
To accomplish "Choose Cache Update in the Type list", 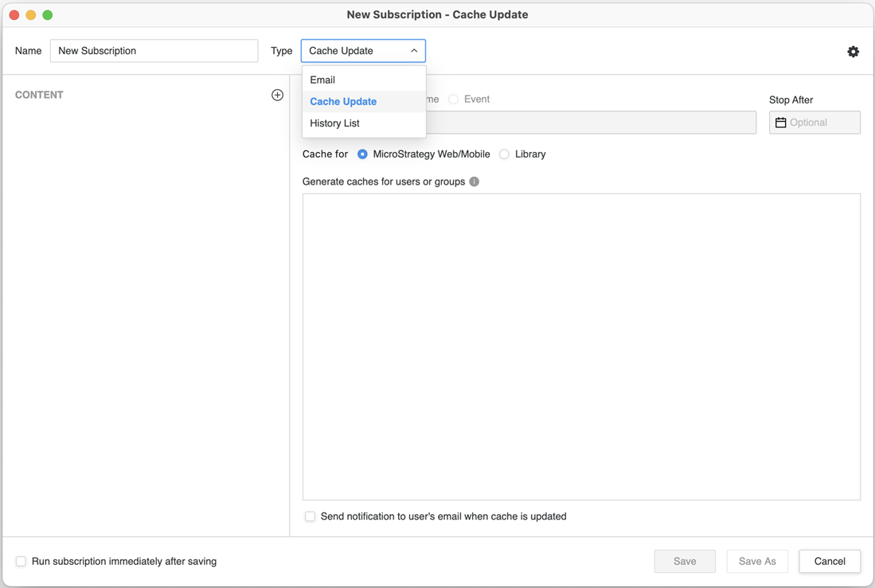I will click(x=343, y=102).
